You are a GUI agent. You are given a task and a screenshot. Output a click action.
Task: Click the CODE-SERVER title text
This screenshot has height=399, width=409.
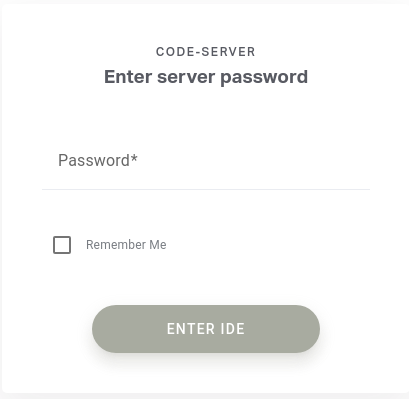click(206, 52)
